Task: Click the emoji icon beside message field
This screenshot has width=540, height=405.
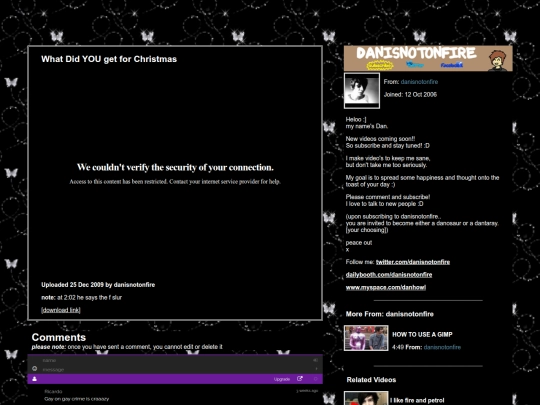Action: [x=34, y=369]
